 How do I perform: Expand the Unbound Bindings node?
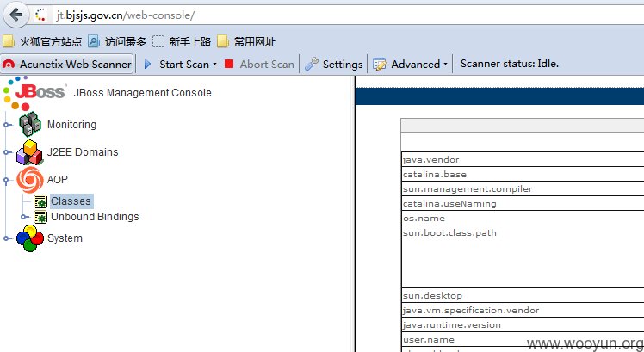(25, 217)
